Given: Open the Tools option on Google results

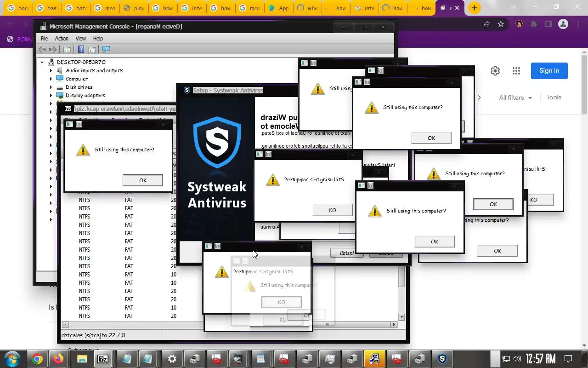Looking at the screenshot, I should [x=554, y=98].
